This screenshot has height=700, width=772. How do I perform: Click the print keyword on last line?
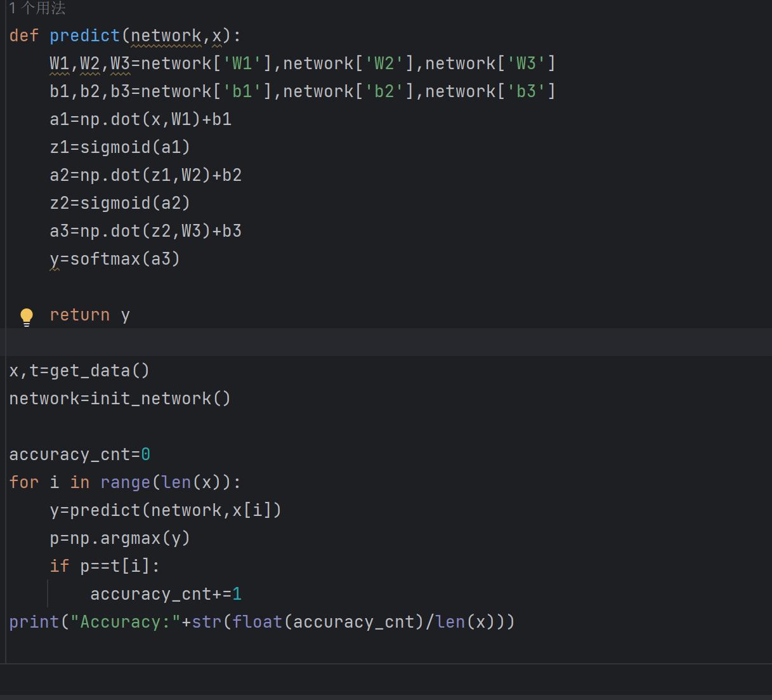pyautogui.click(x=34, y=622)
